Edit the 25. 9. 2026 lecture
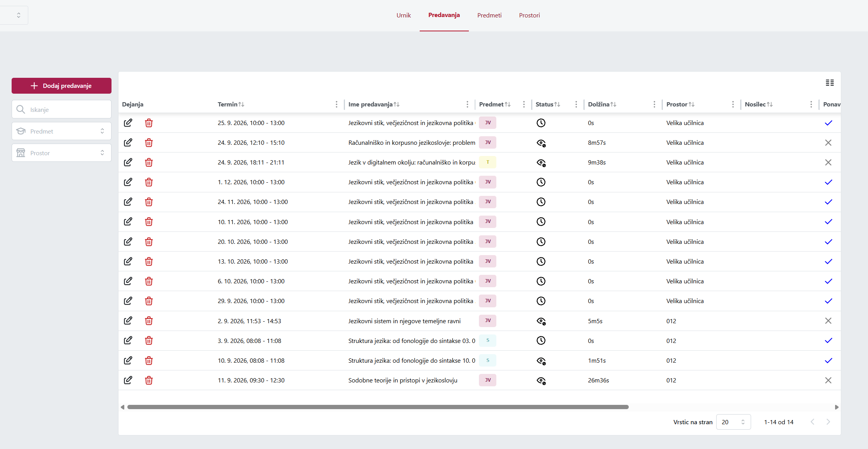 tap(128, 123)
